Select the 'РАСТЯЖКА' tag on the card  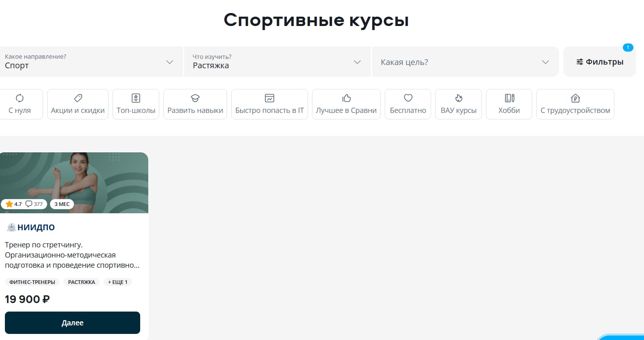coord(82,282)
